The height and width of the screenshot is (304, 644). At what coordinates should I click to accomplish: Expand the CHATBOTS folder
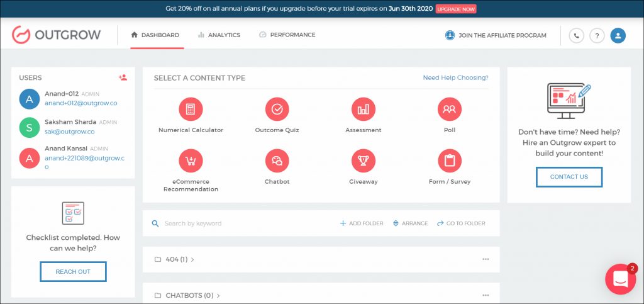coord(187,295)
